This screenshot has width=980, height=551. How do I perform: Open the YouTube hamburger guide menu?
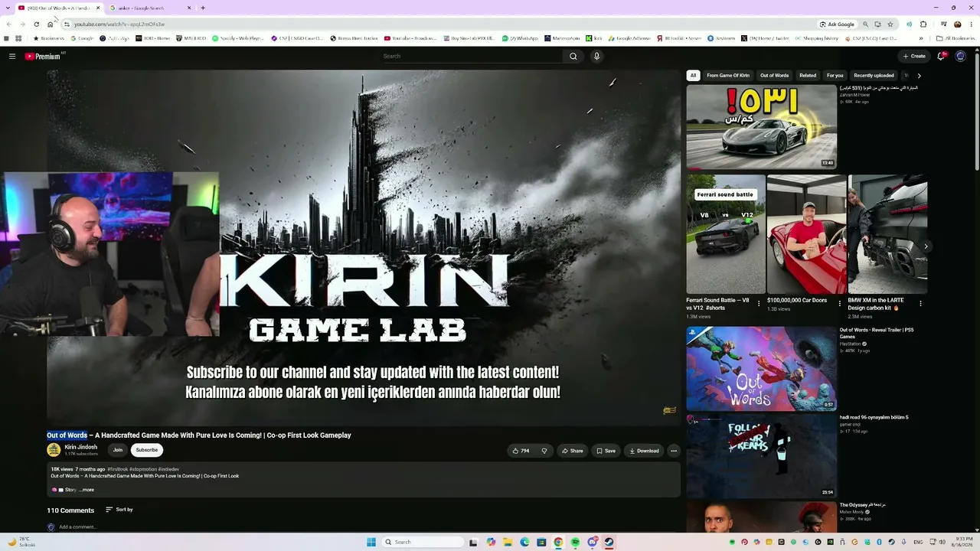[x=12, y=56]
